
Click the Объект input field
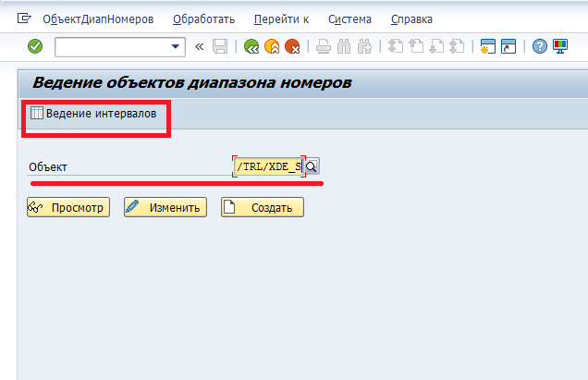269,166
